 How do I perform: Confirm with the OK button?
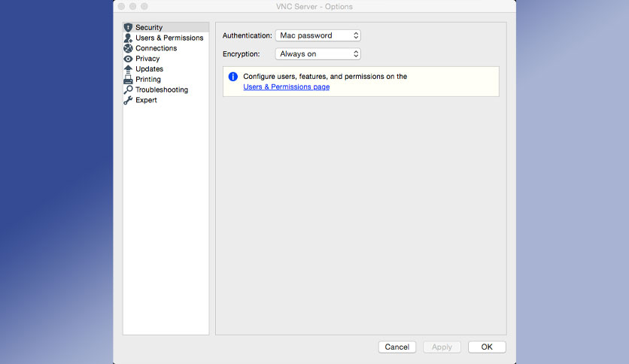(x=487, y=347)
